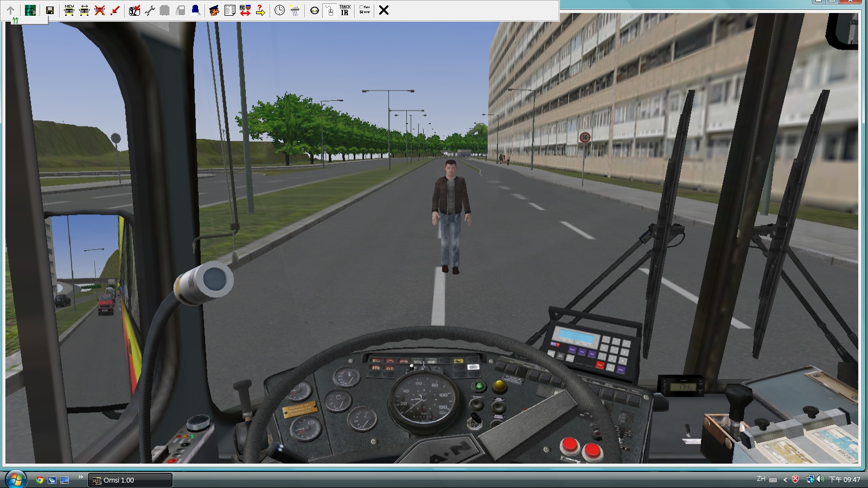Click the red arrow placement icon

coord(115,10)
